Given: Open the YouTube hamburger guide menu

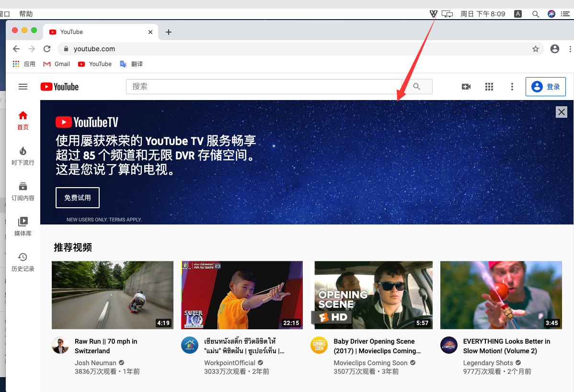Looking at the screenshot, I should click(23, 87).
